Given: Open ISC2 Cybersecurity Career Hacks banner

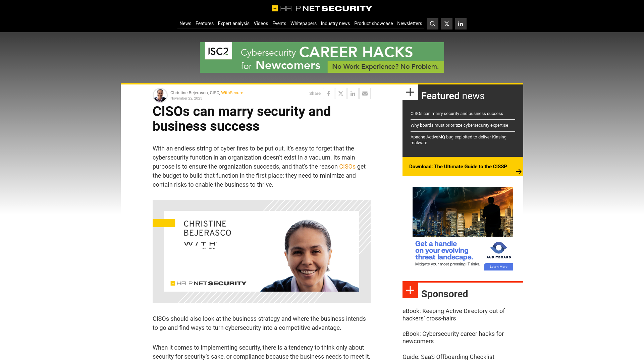Looking at the screenshot, I should point(322,57).
